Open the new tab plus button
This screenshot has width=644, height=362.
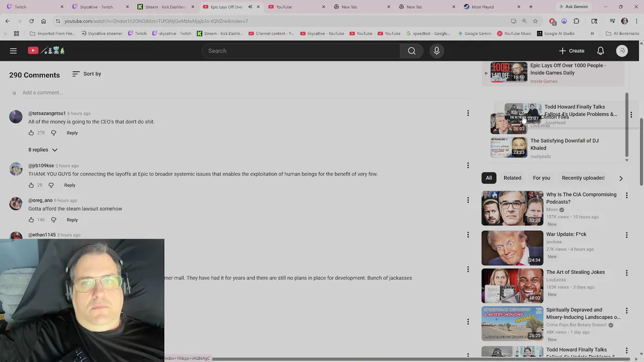[x=531, y=7]
